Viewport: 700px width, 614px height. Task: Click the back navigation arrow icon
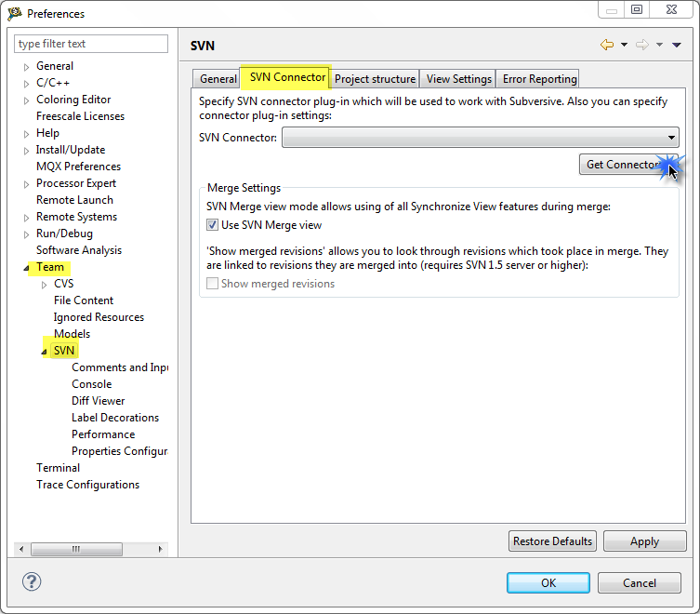click(x=607, y=45)
